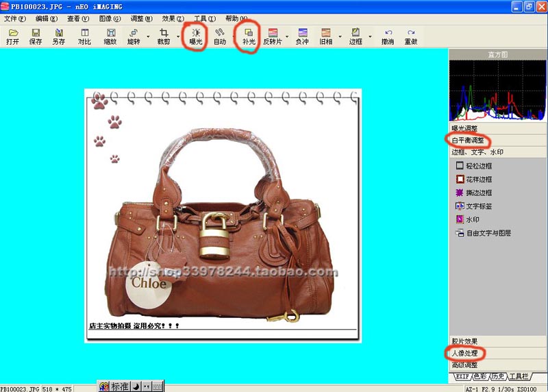Open the 文件 (File) menu
Image resolution: width=548 pixels, height=392 pixels.
pos(15,19)
